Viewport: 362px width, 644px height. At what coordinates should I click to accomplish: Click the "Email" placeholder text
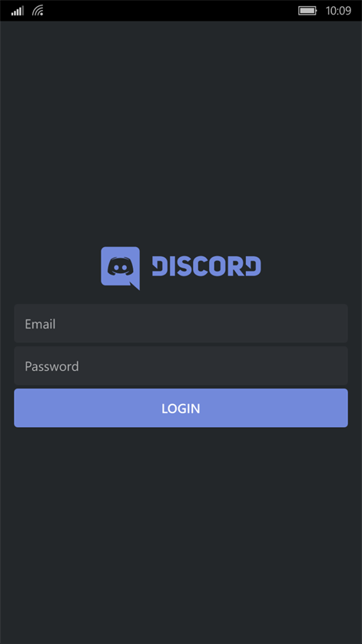click(40, 324)
